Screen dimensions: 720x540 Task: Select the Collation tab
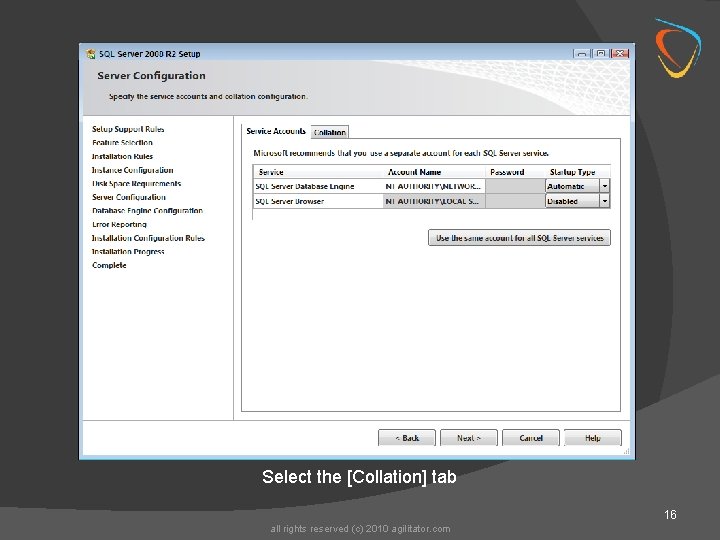(x=330, y=132)
